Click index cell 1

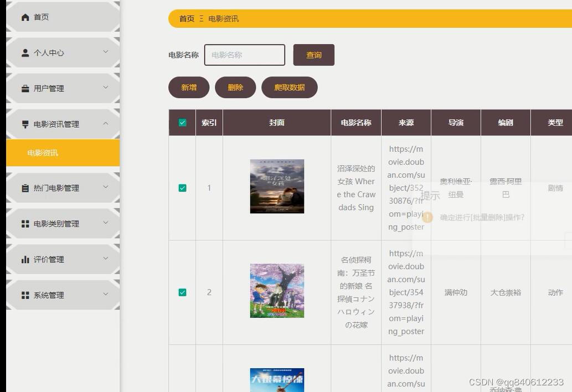point(209,188)
